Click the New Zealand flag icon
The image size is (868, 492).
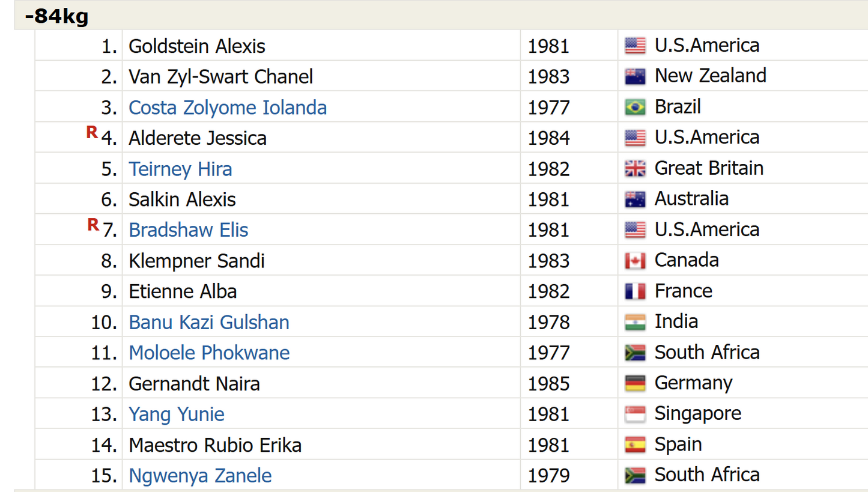point(635,77)
